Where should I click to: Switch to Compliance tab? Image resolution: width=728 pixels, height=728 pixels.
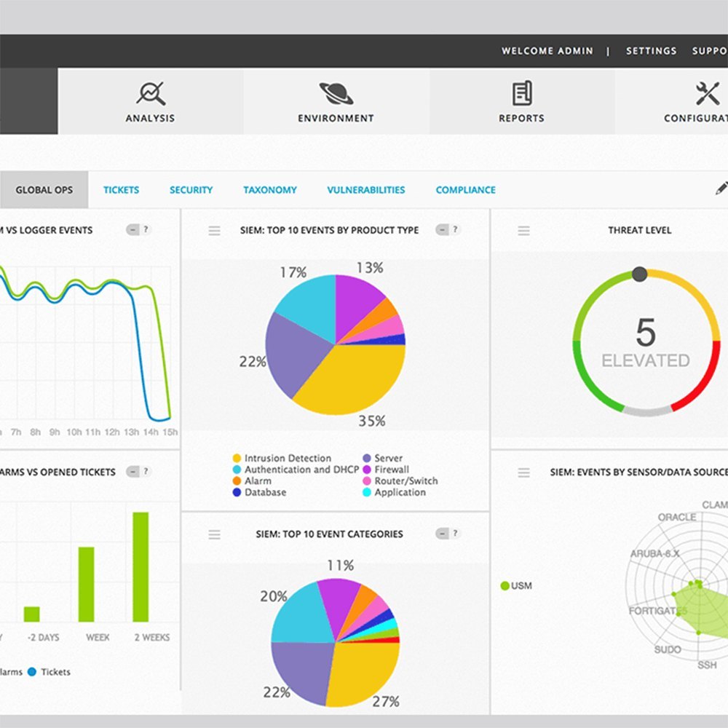coord(466,190)
